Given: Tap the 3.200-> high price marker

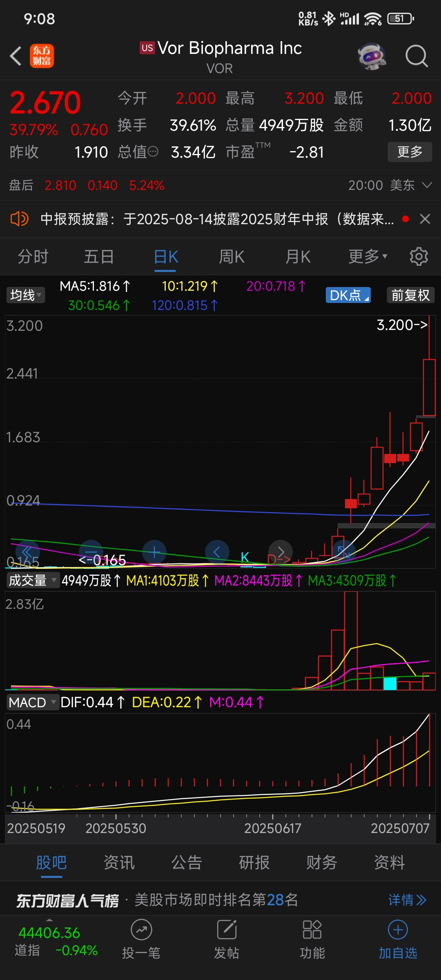Looking at the screenshot, I should click(402, 325).
